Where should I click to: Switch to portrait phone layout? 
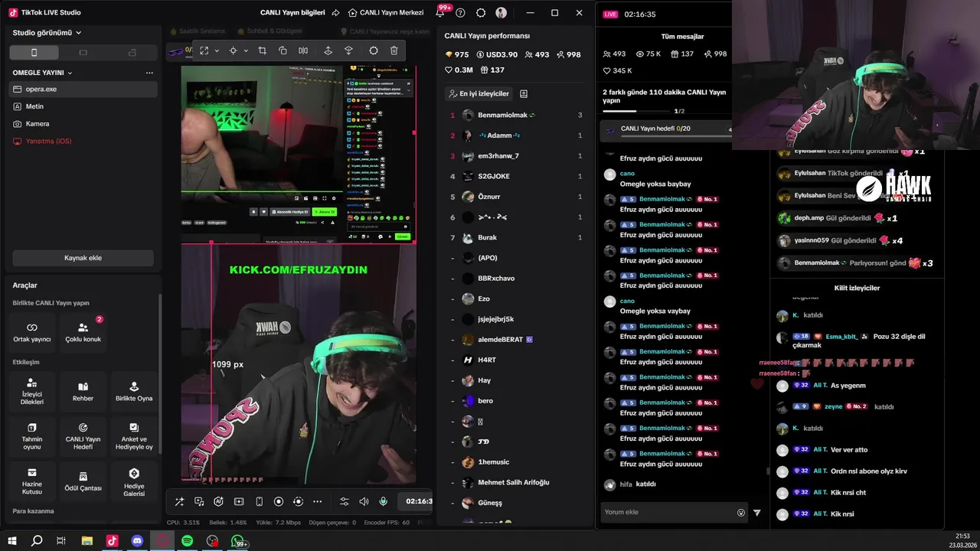pos(34,52)
